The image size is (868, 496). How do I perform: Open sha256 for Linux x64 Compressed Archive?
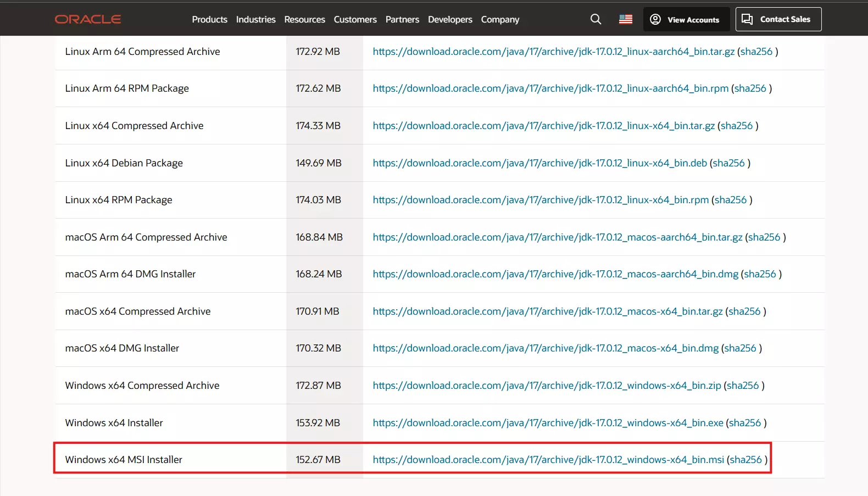click(737, 126)
